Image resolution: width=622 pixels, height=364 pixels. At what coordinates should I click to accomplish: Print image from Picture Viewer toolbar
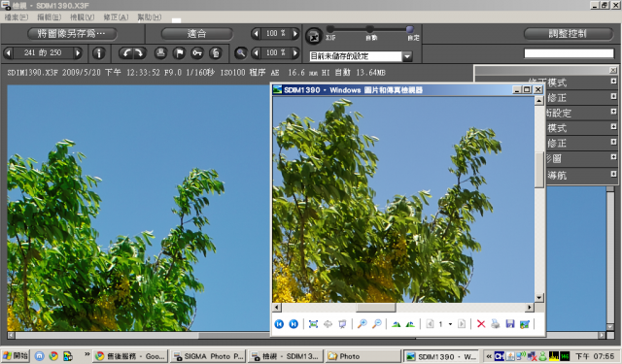tap(495, 324)
